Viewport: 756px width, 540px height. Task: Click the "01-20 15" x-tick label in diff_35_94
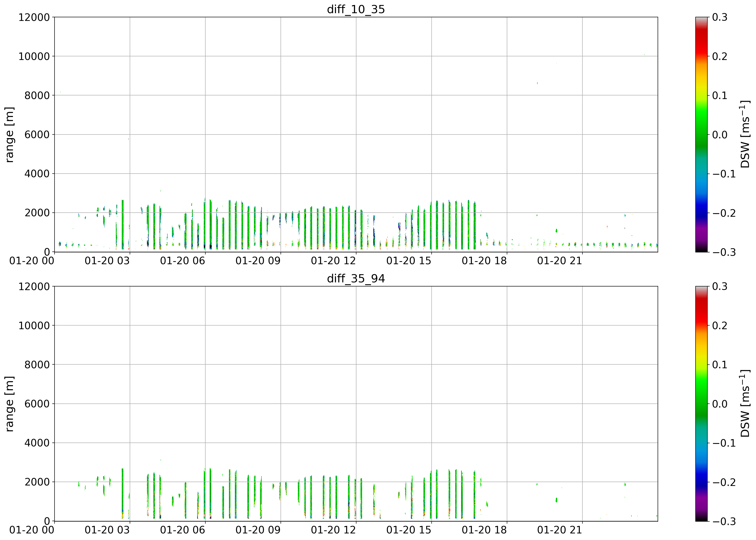point(409,530)
